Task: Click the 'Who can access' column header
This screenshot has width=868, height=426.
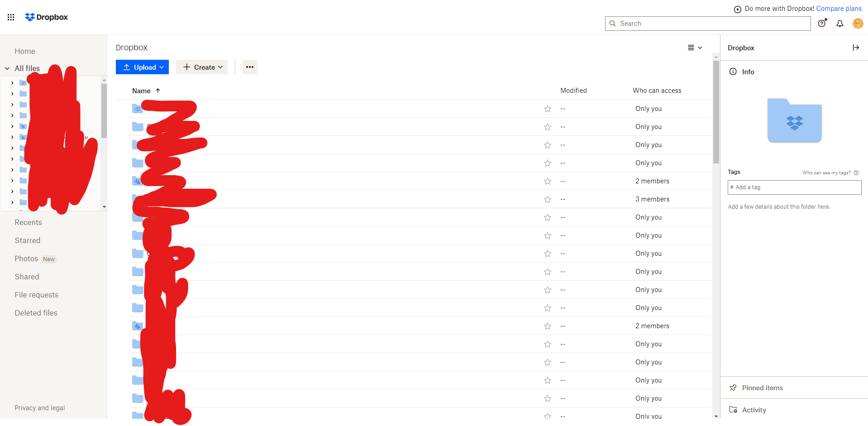Action: coord(657,91)
